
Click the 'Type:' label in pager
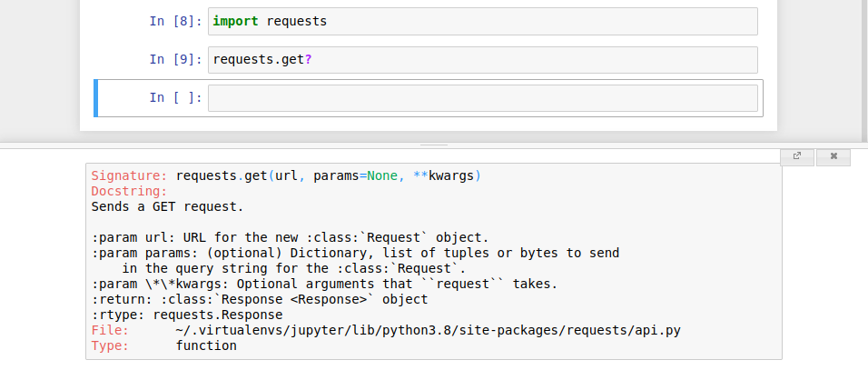[110, 345]
